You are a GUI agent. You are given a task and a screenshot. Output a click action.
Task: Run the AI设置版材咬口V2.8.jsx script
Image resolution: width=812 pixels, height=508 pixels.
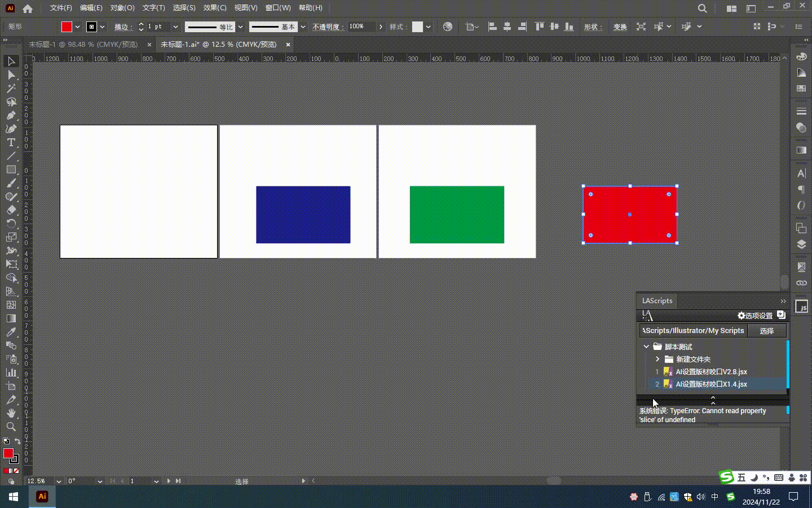click(710, 371)
